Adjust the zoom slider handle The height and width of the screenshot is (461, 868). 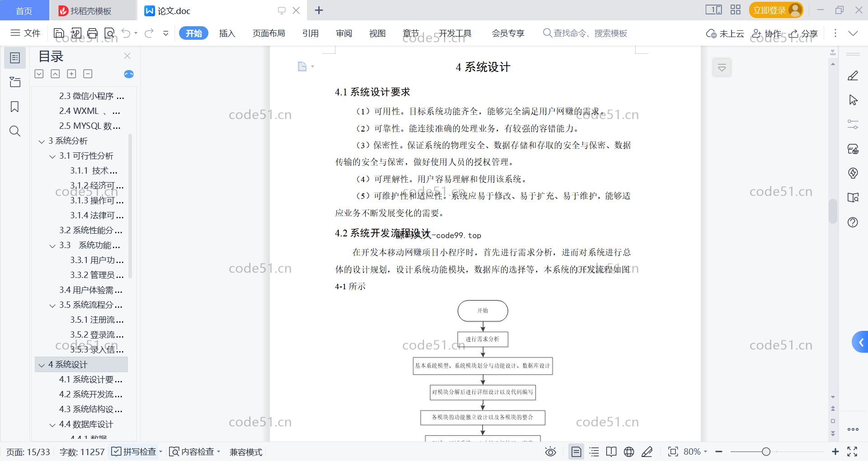tap(766, 452)
